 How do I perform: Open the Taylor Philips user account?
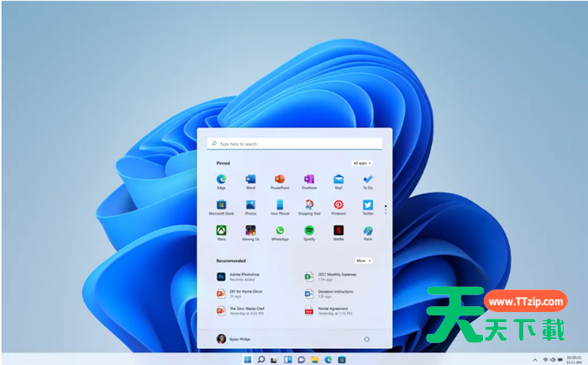[234, 339]
